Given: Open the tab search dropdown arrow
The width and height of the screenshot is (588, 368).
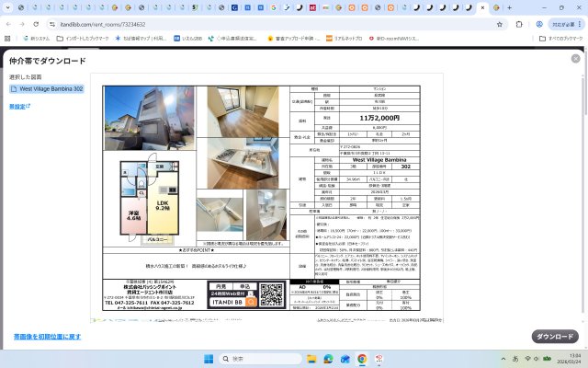Looking at the screenshot, I should (8, 7).
